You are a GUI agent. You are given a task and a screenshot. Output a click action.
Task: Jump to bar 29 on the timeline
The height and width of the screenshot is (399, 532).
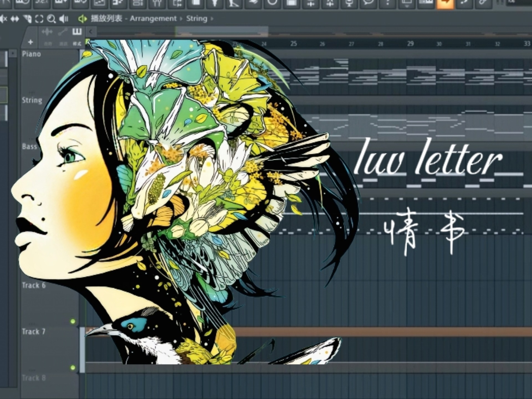(x=410, y=44)
